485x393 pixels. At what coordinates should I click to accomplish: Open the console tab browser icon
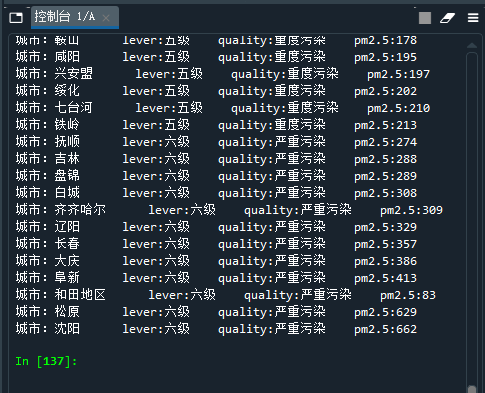16,17
